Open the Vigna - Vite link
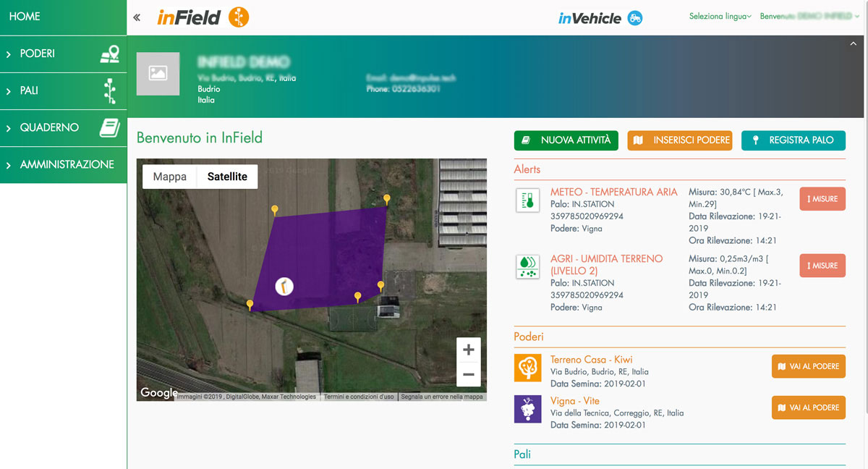 pyautogui.click(x=575, y=401)
